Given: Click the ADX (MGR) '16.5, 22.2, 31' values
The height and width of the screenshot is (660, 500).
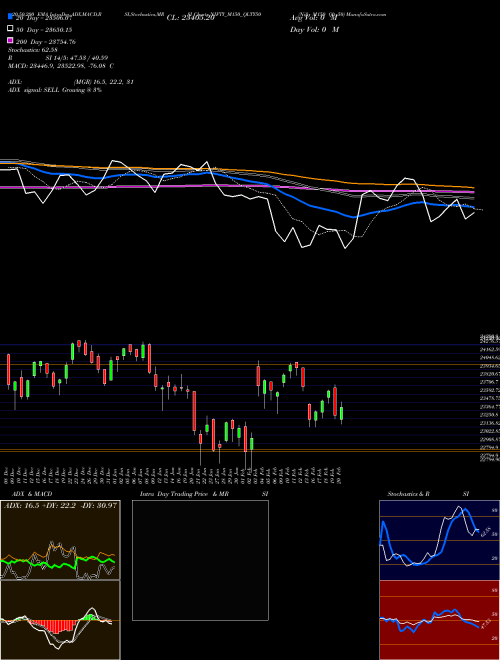Looking at the screenshot, I should pyautogui.click(x=104, y=82).
